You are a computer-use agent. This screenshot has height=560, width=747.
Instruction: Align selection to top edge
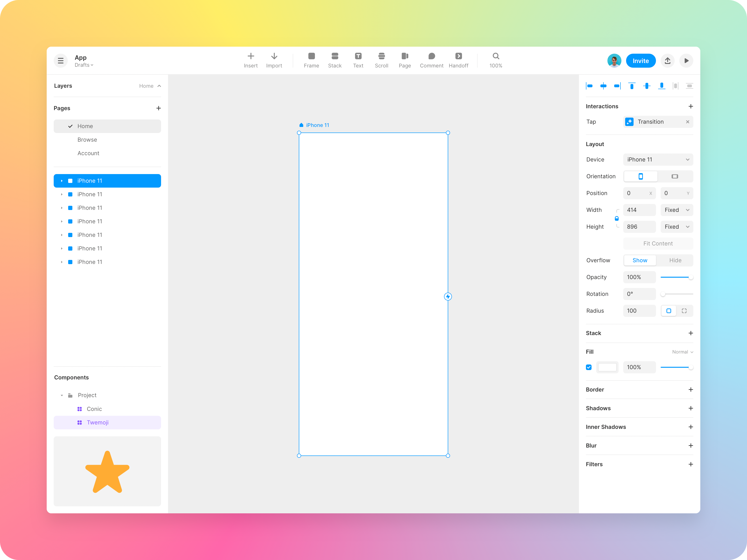(631, 86)
